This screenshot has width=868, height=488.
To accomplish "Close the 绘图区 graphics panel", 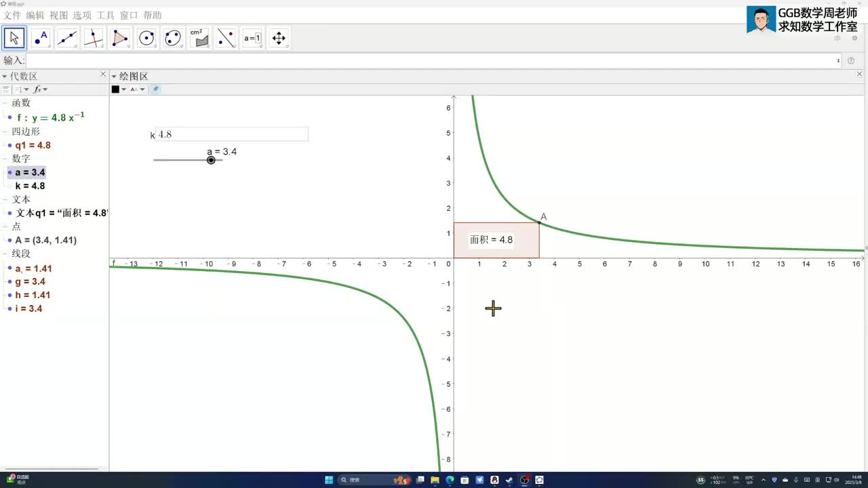I will (x=860, y=75).
